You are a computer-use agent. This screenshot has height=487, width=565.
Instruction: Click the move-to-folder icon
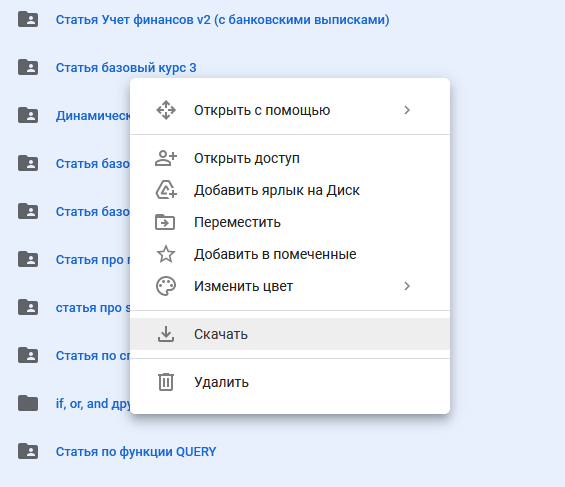165,222
